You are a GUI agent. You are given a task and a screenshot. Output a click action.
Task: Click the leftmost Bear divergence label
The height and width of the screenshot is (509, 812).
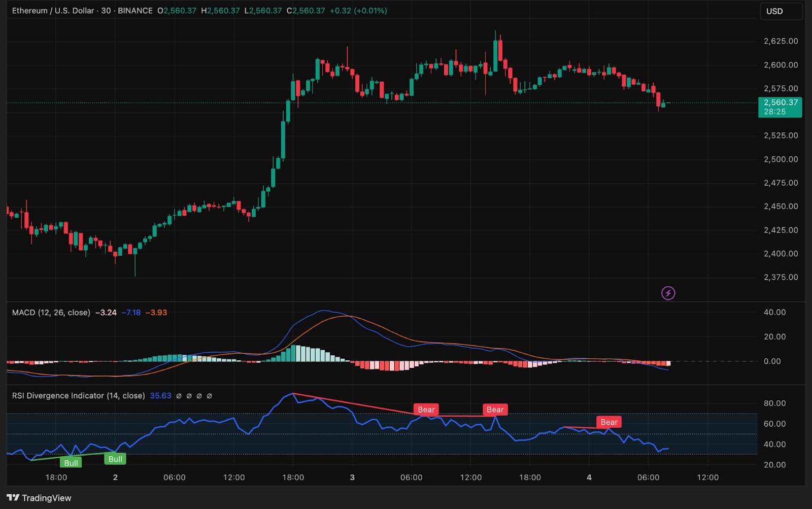426,410
